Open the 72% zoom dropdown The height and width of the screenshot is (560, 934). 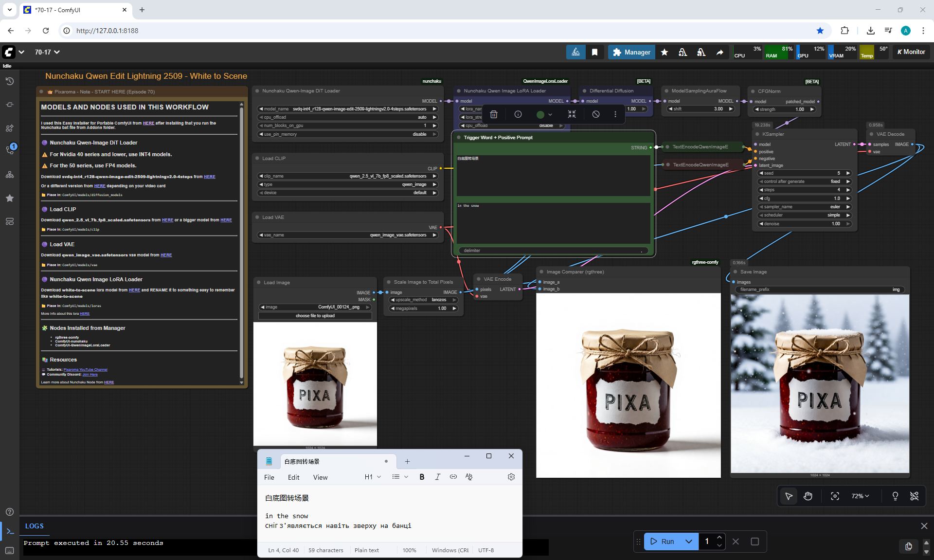click(x=860, y=496)
